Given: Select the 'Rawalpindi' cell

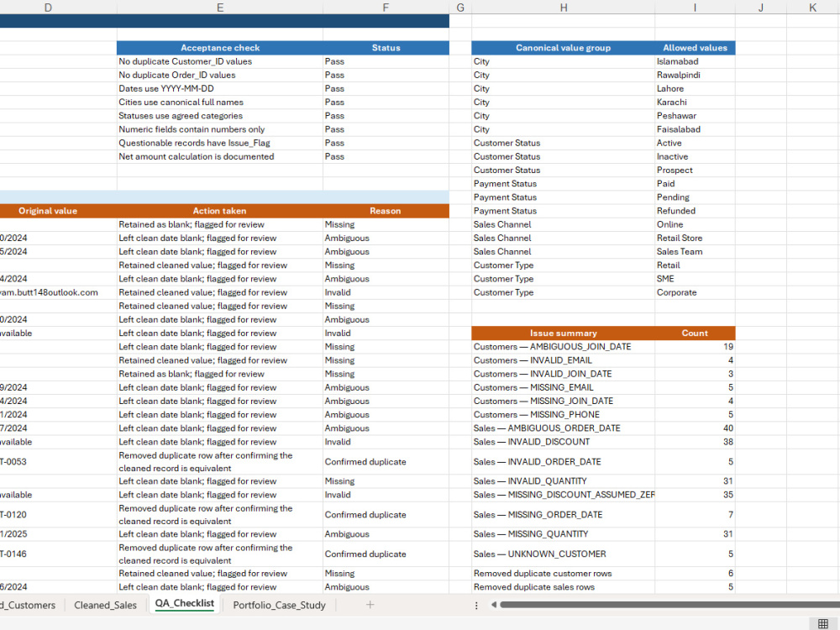Looking at the screenshot, I should click(695, 75).
